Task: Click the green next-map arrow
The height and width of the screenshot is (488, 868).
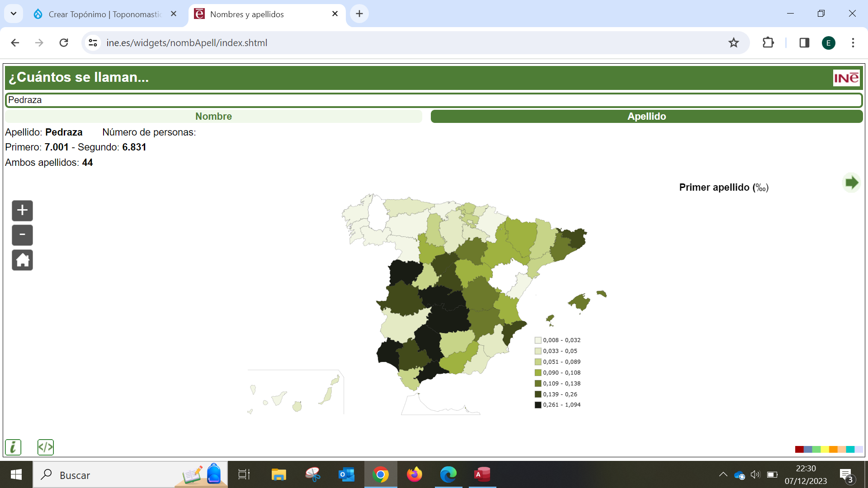Action: point(851,183)
